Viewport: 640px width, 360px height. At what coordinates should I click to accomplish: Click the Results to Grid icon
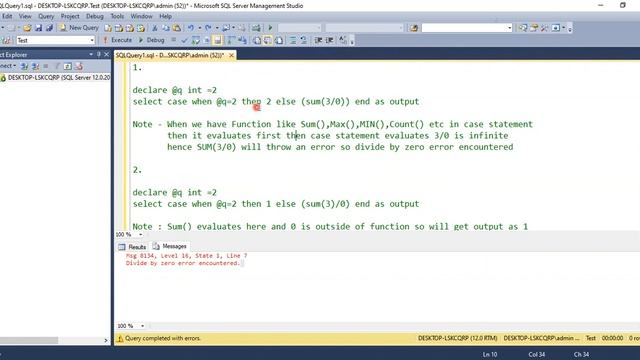tap(268, 40)
